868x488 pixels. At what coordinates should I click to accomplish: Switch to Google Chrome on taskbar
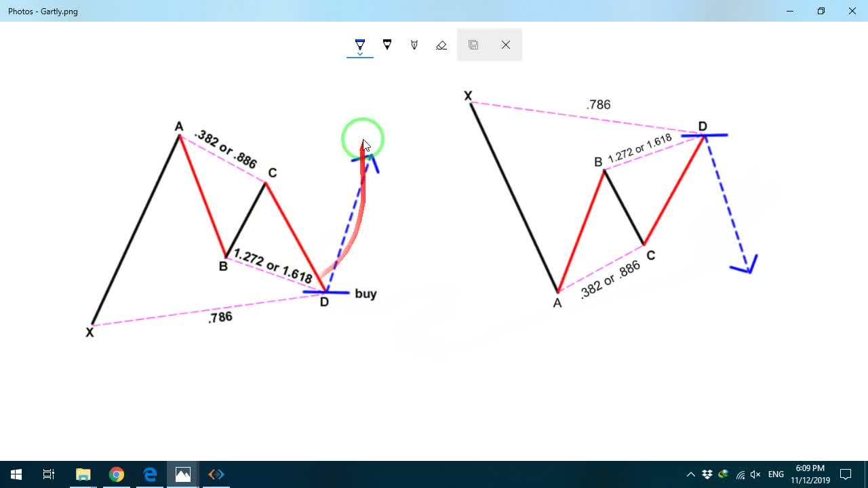[x=117, y=474]
